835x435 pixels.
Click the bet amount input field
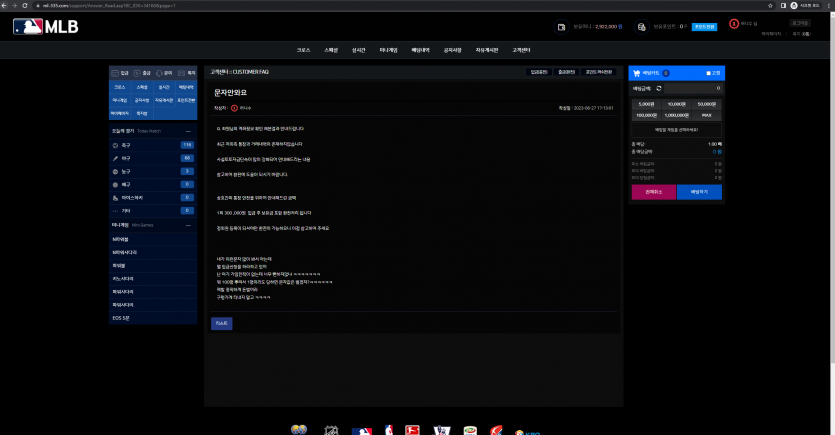click(x=693, y=88)
